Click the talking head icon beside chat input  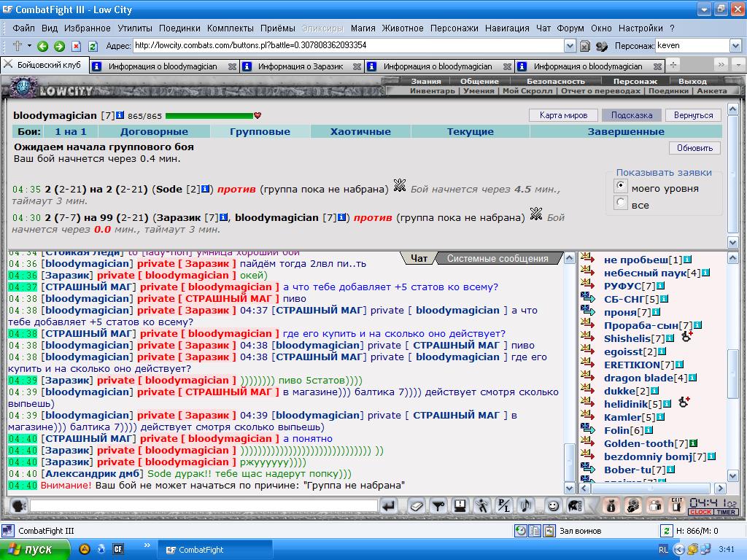coord(18,505)
